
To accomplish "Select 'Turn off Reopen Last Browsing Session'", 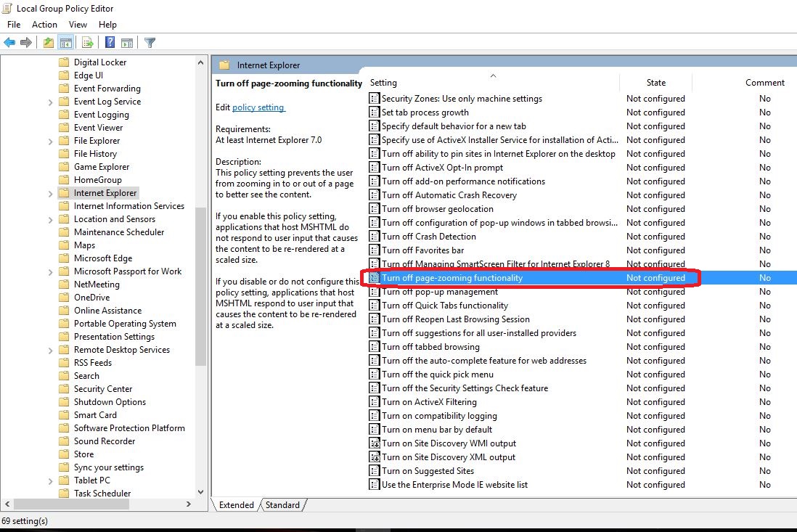I will click(455, 319).
